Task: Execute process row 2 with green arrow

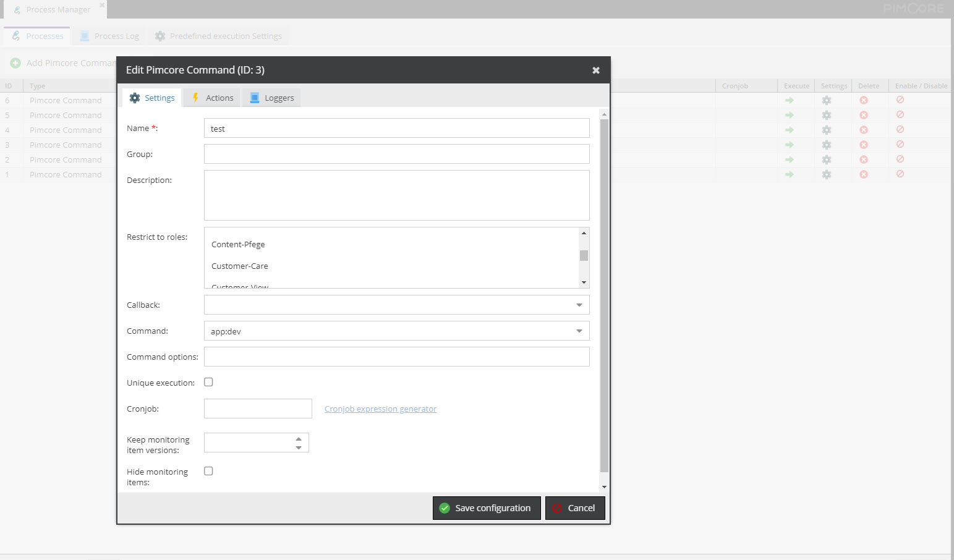Action: coord(790,159)
